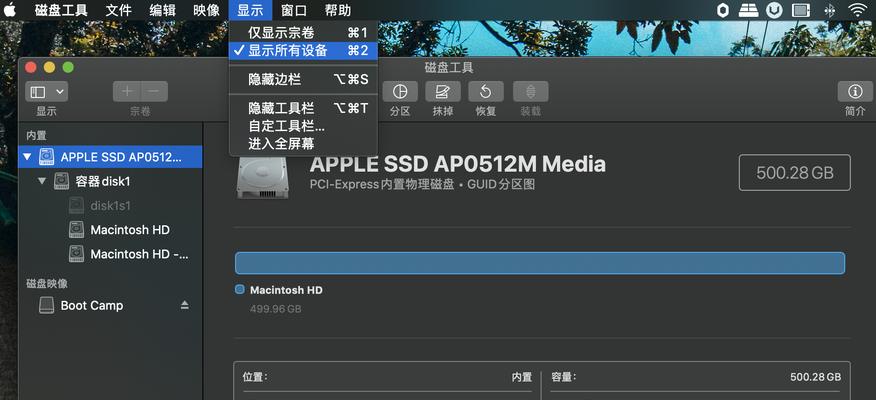Open the Bluetooth status menu icon
Image resolution: width=876 pixels, height=400 pixels.
[x=830, y=10]
